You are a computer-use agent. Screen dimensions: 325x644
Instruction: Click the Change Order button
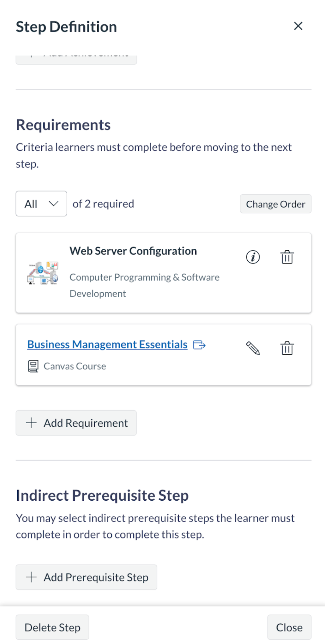[275, 204]
